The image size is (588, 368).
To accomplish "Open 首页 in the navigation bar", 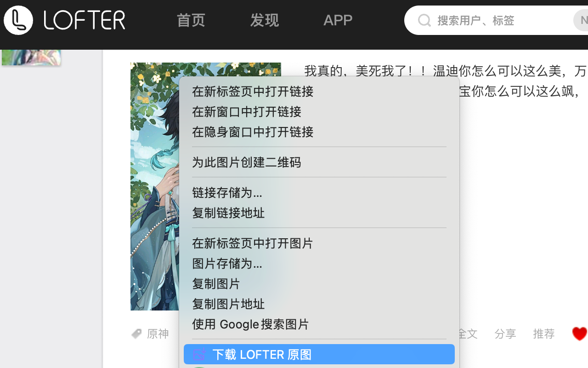I will [x=191, y=20].
